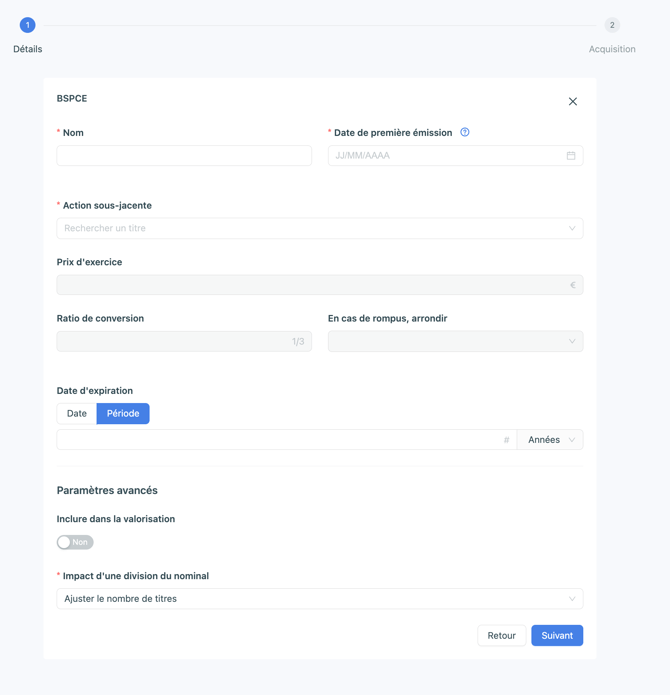Go to the Acquisition step label
This screenshot has height=695, width=670.
[612, 49]
